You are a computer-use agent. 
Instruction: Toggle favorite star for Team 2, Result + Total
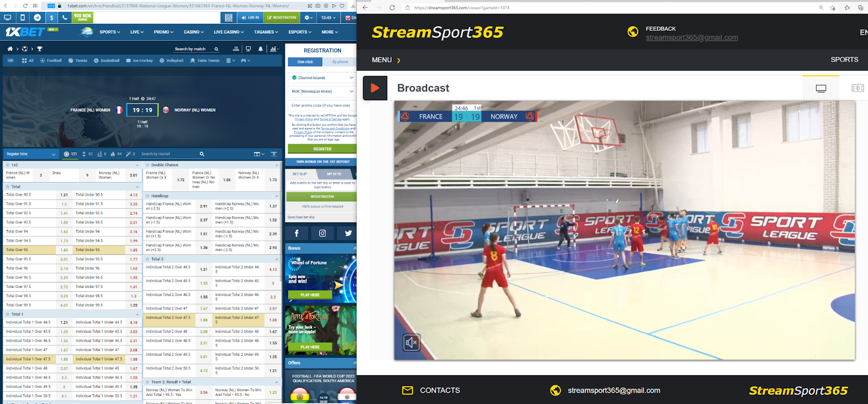(148, 382)
